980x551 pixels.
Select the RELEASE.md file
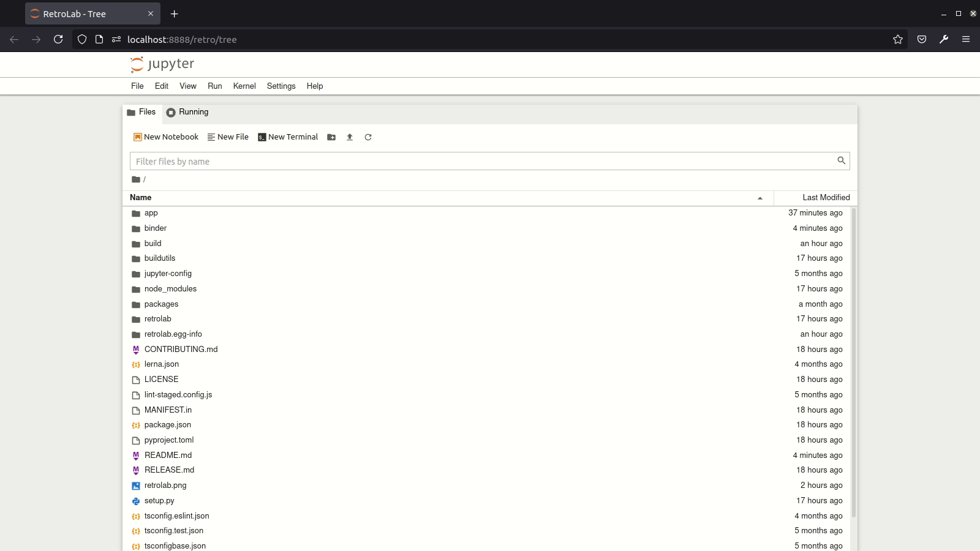487,470
